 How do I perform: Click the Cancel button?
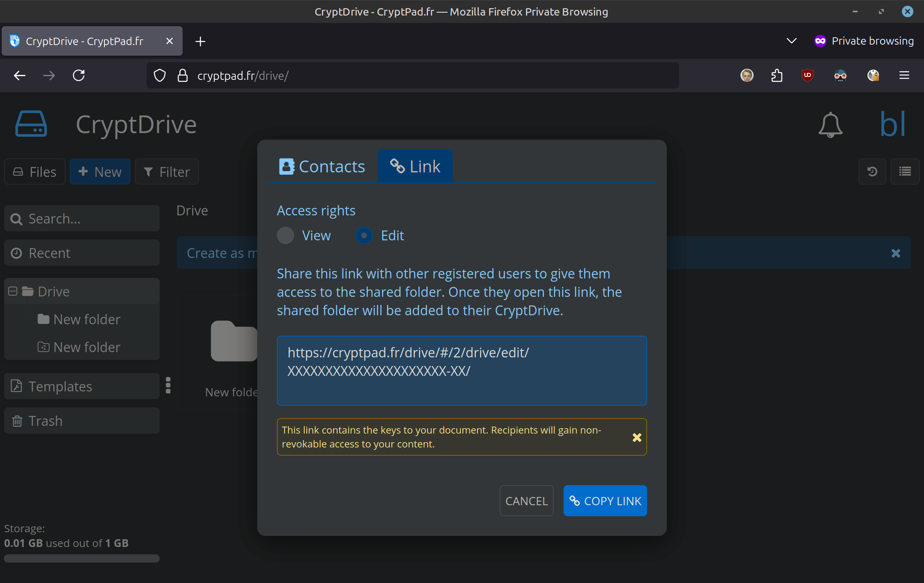526,501
